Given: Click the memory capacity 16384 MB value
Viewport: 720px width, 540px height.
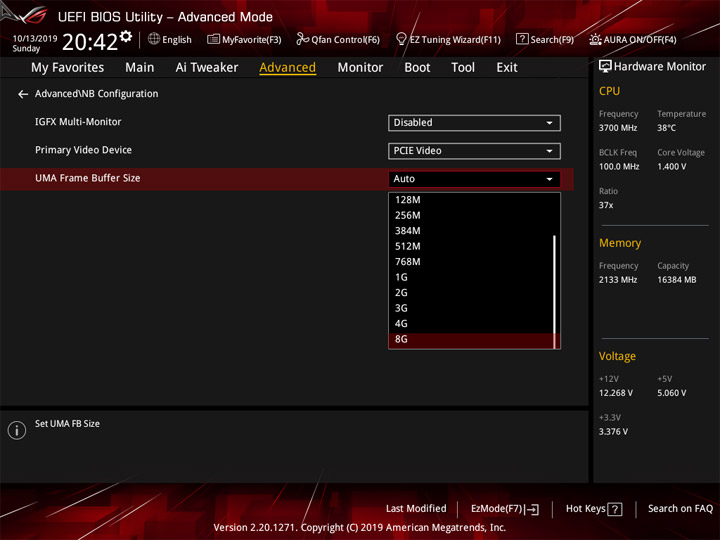Looking at the screenshot, I should 676,280.
